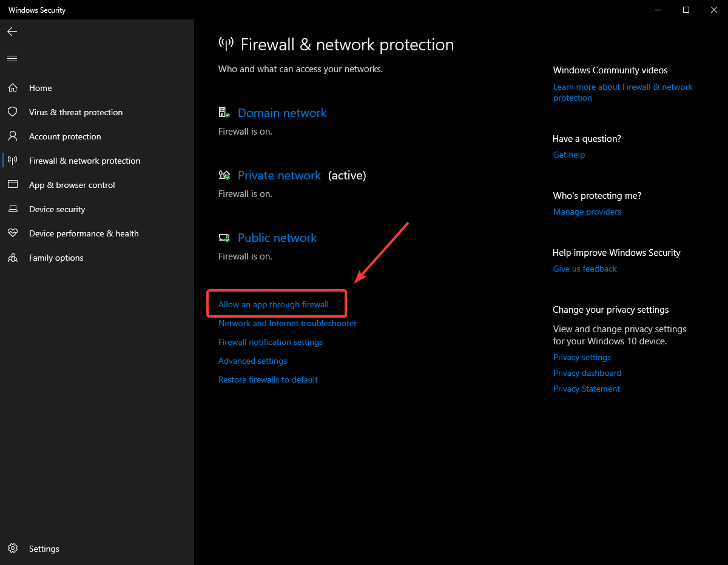Open the Privacy dashboard

(x=587, y=373)
